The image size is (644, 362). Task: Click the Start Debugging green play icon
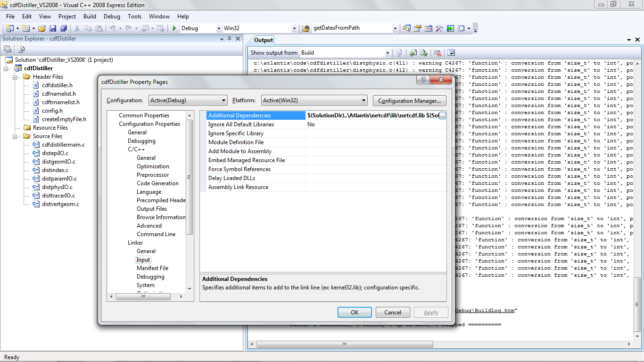[x=174, y=28]
